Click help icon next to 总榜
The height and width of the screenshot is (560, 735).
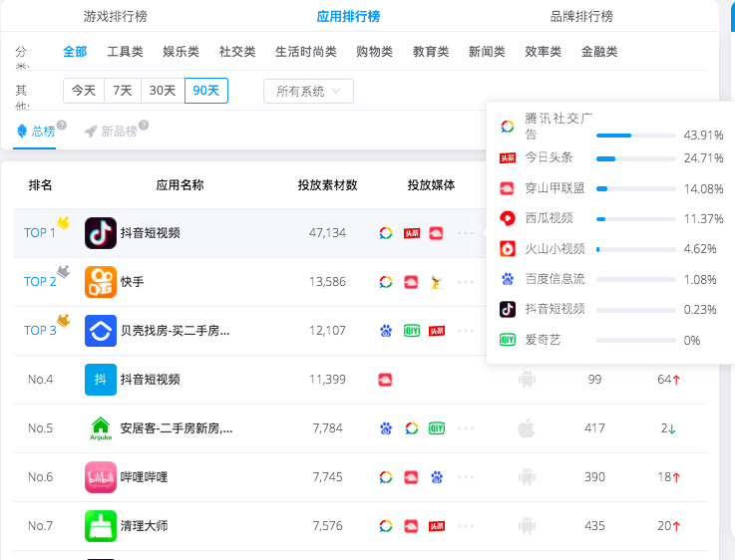[62, 125]
